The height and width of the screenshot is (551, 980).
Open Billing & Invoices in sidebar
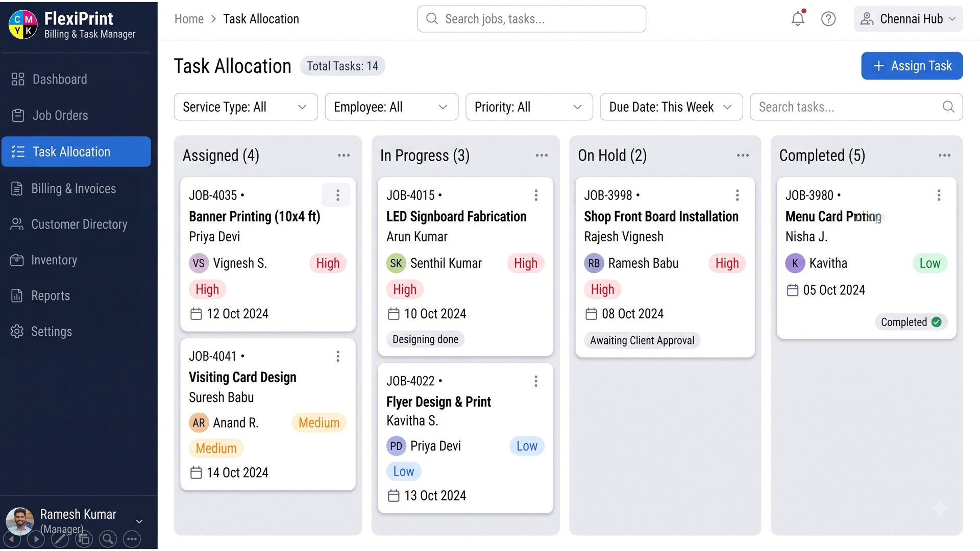[x=76, y=189]
